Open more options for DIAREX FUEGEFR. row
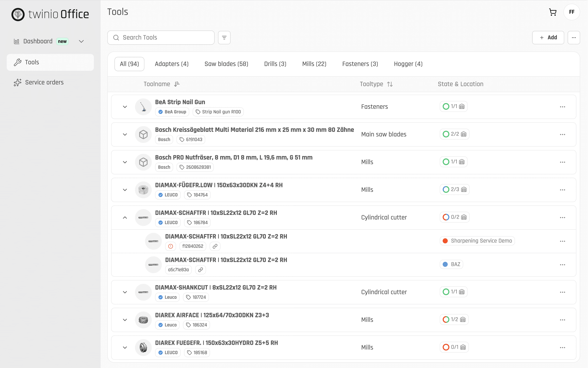This screenshot has width=588, height=368. pos(562,348)
